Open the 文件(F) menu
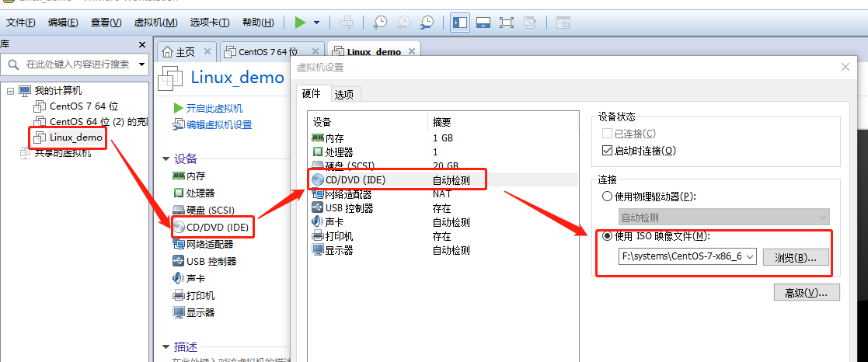This screenshot has height=362, width=868. (x=20, y=23)
